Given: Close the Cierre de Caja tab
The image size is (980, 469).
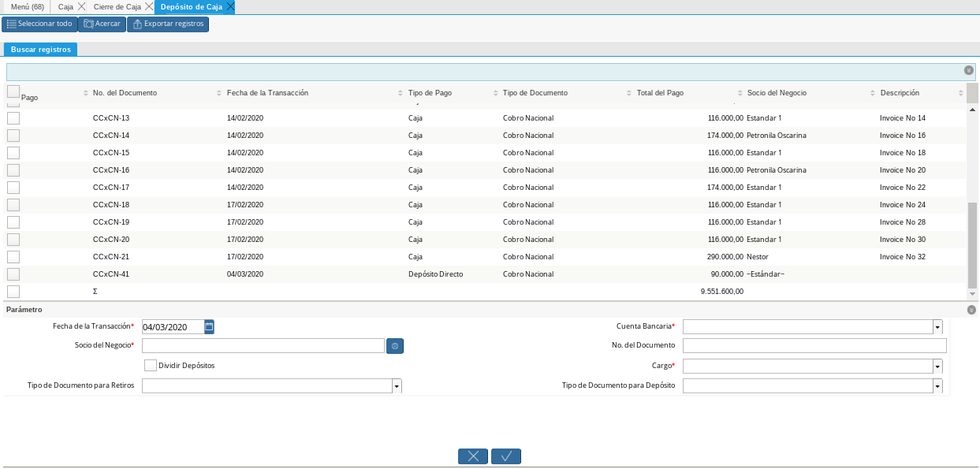Looking at the screenshot, I should [x=149, y=6].
